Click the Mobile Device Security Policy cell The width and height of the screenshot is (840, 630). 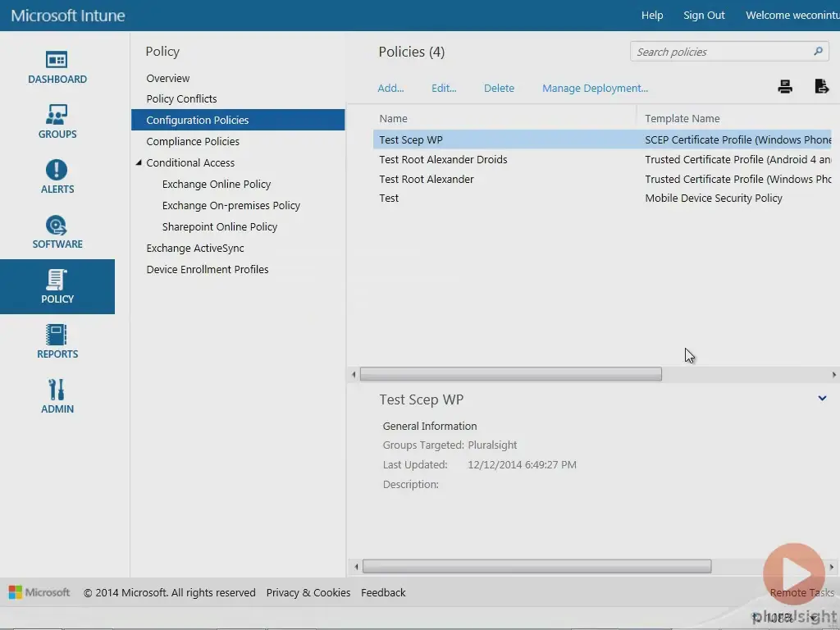click(x=714, y=199)
